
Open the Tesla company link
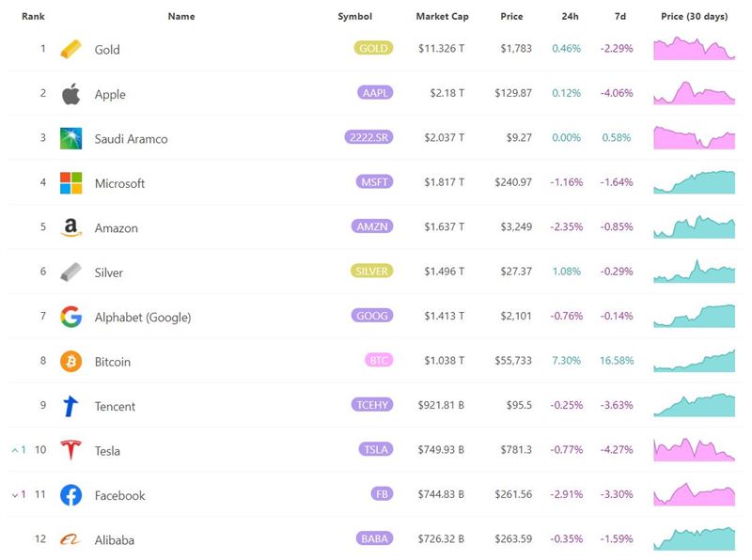pyautogui.click(x=107, y=451)
